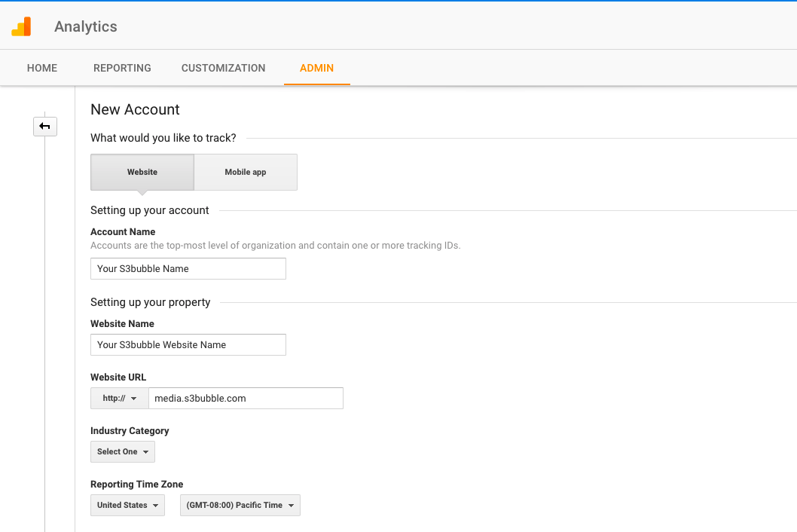Click the back arrow button

45,126
